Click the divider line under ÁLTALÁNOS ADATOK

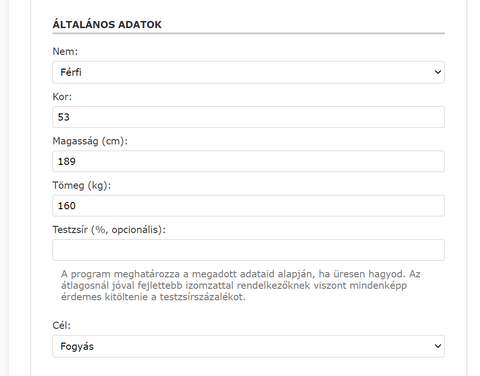coord(248,33)
